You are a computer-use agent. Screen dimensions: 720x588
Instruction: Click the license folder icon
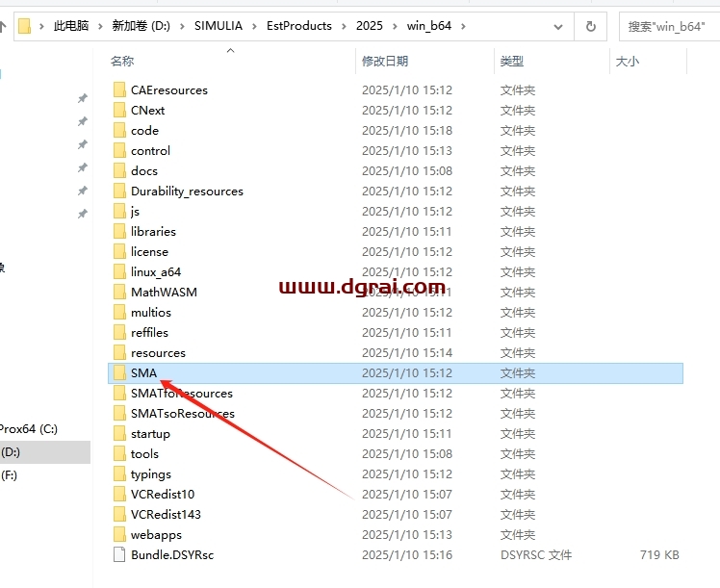click(119, 251)
